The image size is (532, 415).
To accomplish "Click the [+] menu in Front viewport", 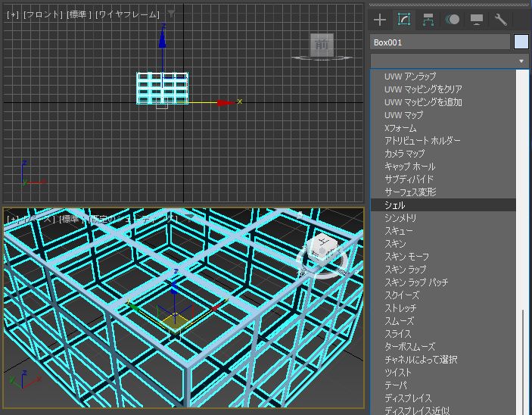I will [x=13, y=14].
